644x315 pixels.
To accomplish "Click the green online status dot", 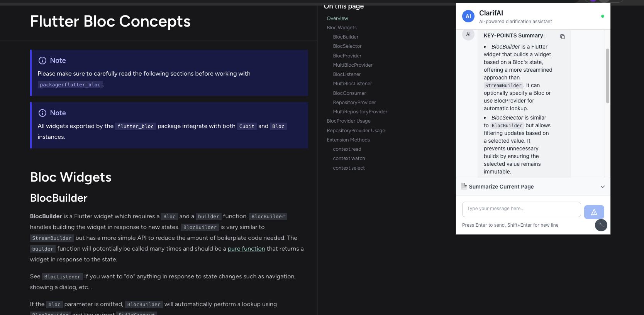I will point(603,16).
